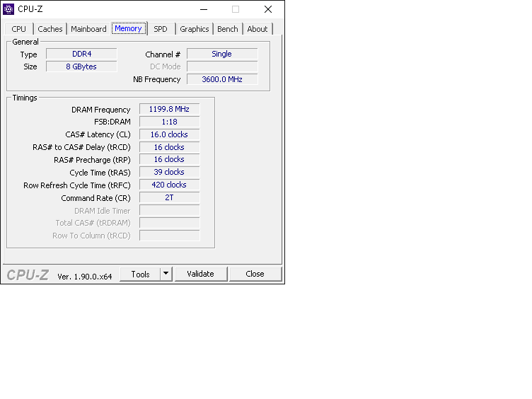Click the NB Frequency 3600.0 MHz value

click(x=222, y=79)
